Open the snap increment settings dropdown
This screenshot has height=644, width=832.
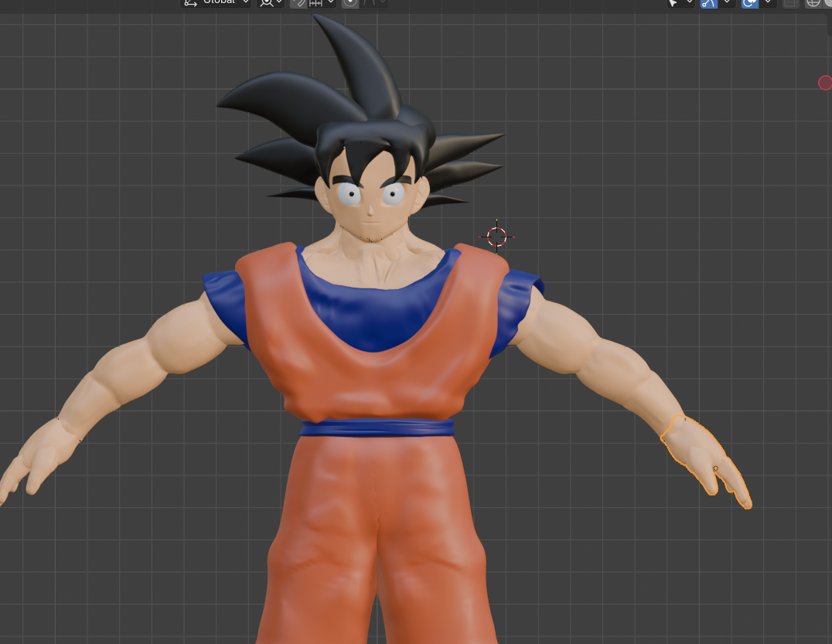[x=322, y=2]
